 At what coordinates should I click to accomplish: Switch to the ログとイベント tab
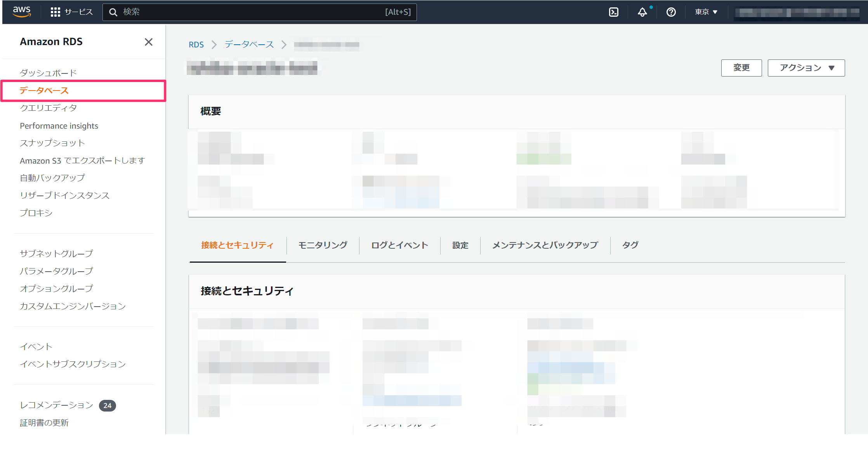click(399, 245)
